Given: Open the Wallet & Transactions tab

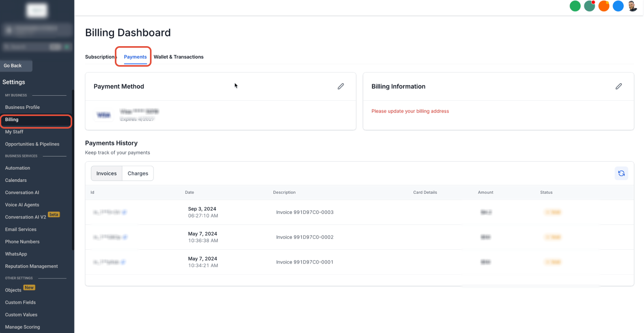Looking at the screenshot, I should click(x=178, y=57).
